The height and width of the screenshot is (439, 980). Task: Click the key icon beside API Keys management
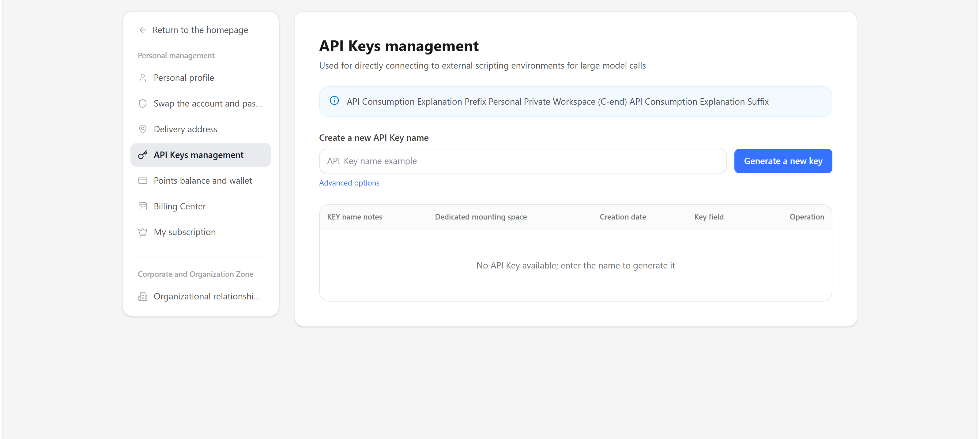pos(143,155)
